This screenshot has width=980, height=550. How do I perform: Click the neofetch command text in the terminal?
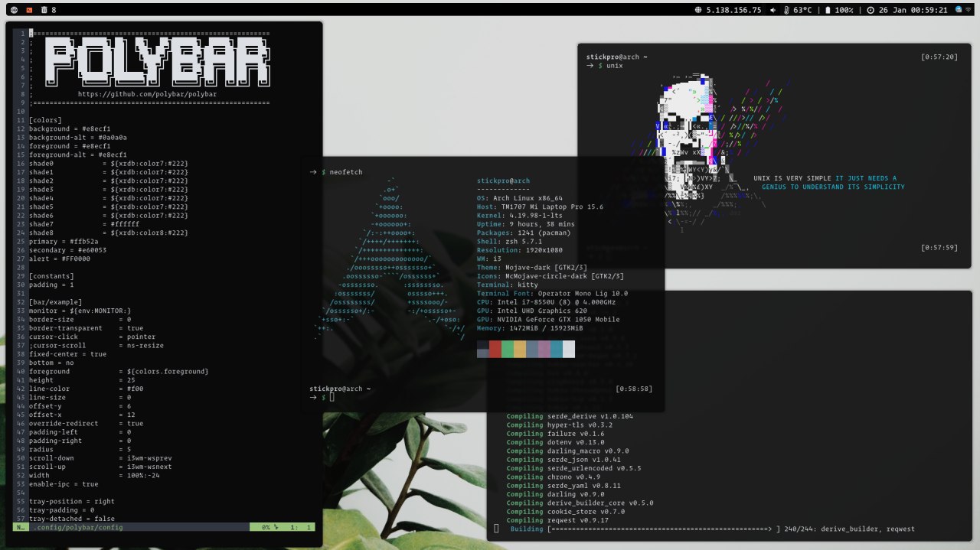coord(346,172)
